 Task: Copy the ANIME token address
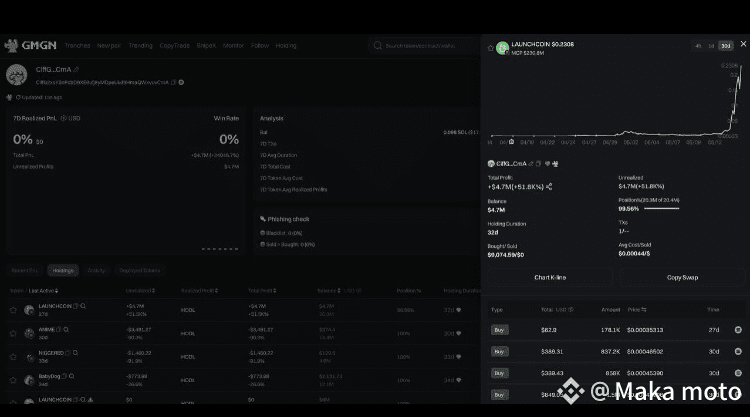coord(59,329)
